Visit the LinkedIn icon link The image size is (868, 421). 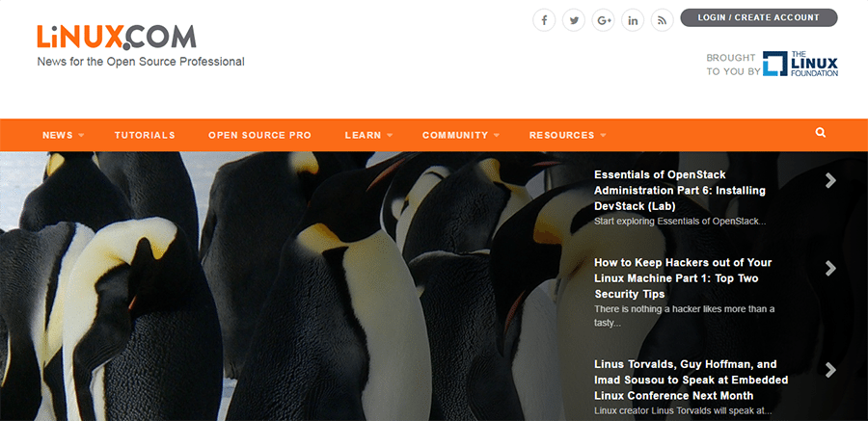point(633,19)
